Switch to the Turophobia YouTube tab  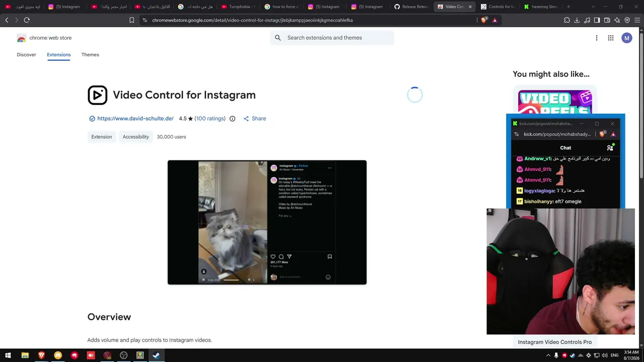pyautogui.click(x=238, y=7)
